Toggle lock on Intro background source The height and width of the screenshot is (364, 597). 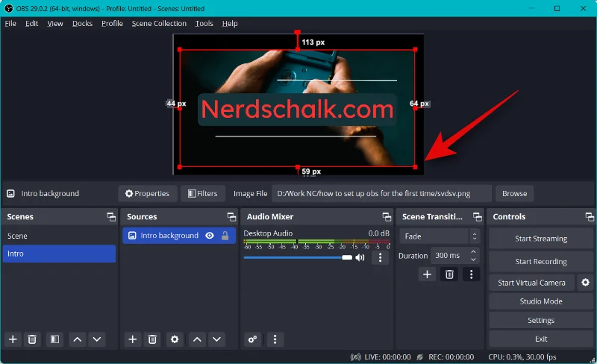[x=225, y=236]
